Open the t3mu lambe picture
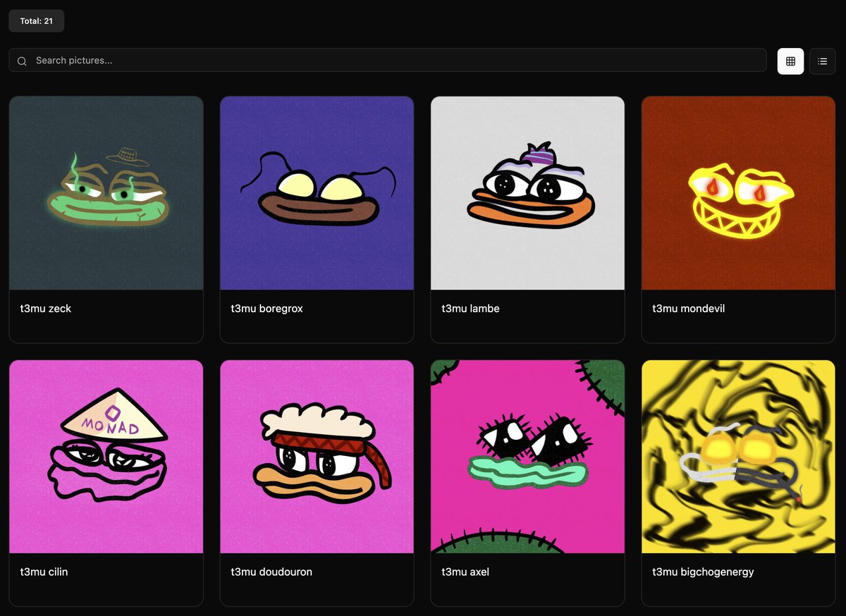 pyautogui.click(x=528, y=193)
